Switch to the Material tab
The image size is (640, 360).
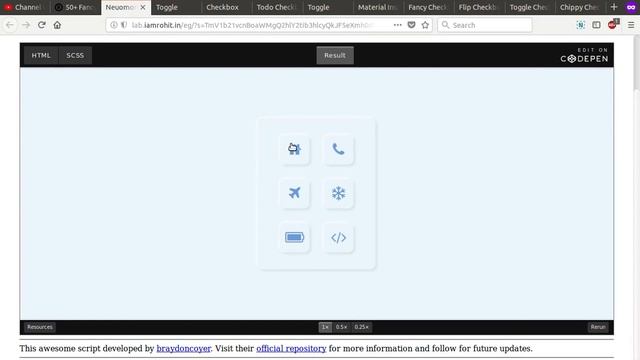pos(378,7)
